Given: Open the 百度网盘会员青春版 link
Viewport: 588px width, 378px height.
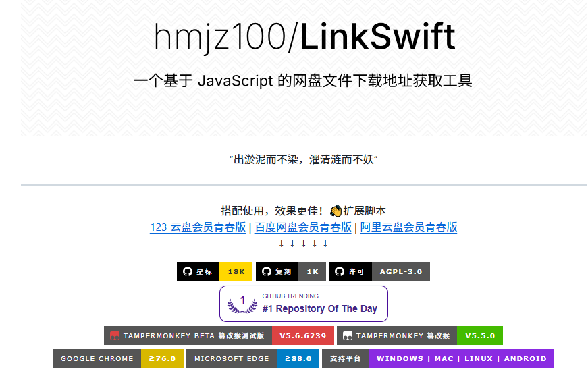Looking at the screenshot, I should tap(303, 227).
